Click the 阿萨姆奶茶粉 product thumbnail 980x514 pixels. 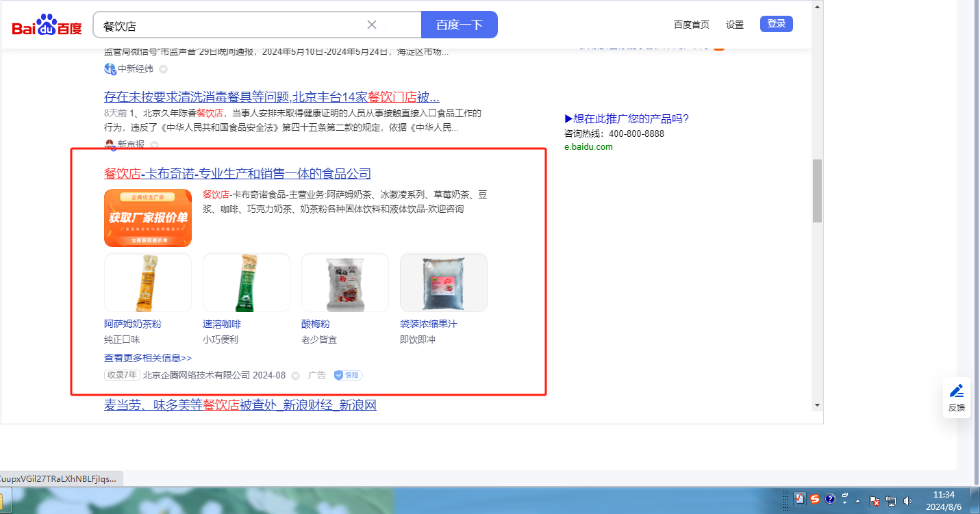[x=148, y=283]
